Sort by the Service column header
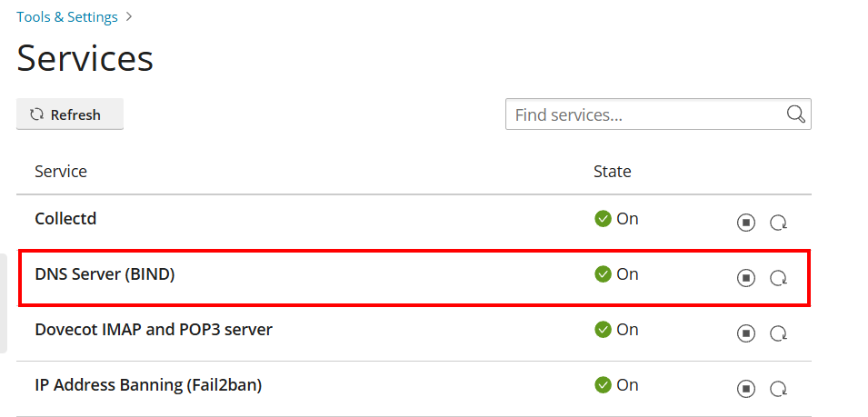The height and width of the screenshot is (417, 868). [x=61, y=172]
